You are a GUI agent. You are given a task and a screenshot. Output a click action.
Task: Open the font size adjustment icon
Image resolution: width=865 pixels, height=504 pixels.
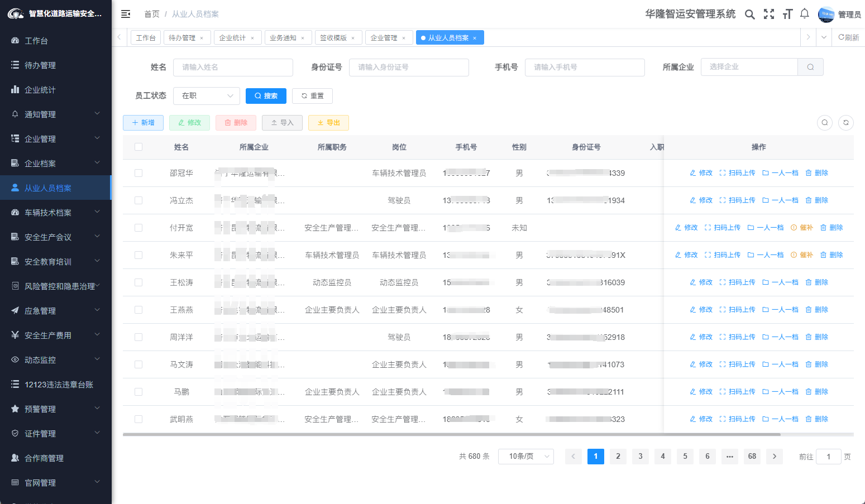[787, 15]
